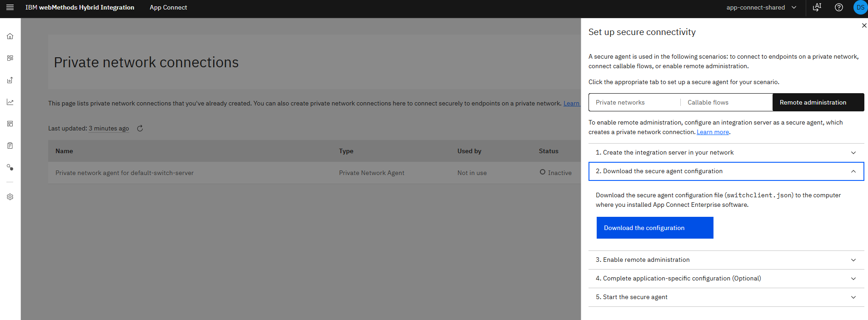Click the 3 minutes ago timestamp
This screenshot has height=320, width=868.
109,129
